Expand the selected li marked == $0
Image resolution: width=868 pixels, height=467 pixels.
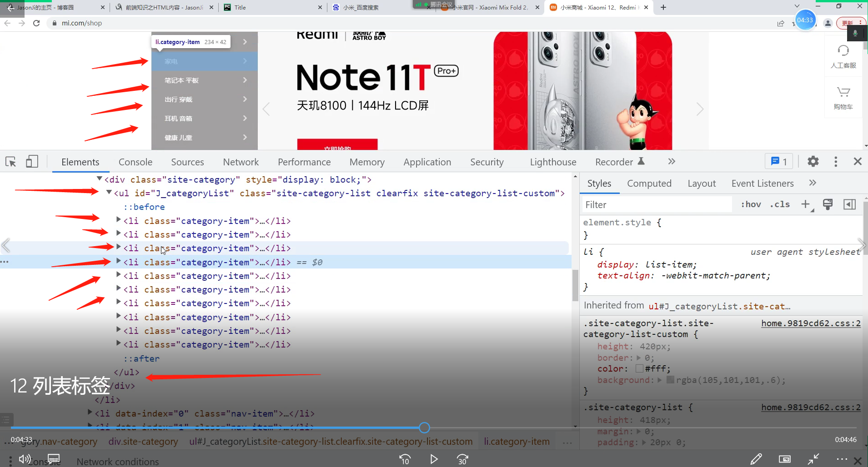[119, 261]
